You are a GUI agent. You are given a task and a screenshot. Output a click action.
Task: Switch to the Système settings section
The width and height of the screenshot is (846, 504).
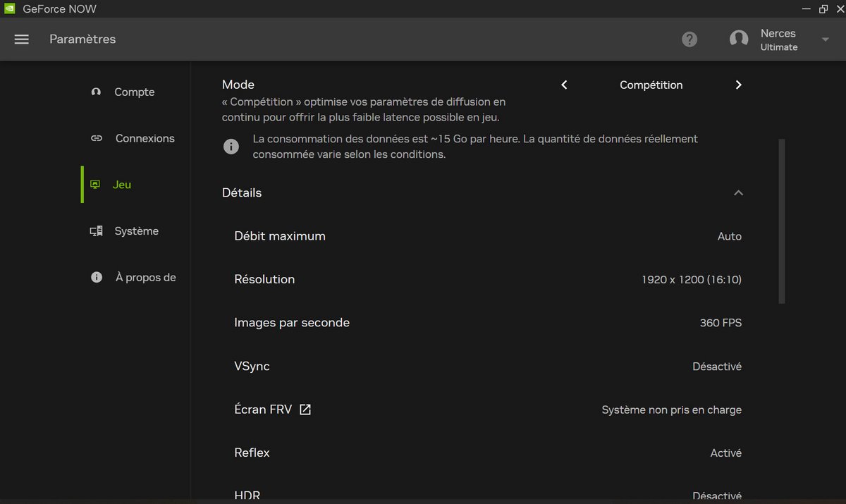click(x=135, y=231)
